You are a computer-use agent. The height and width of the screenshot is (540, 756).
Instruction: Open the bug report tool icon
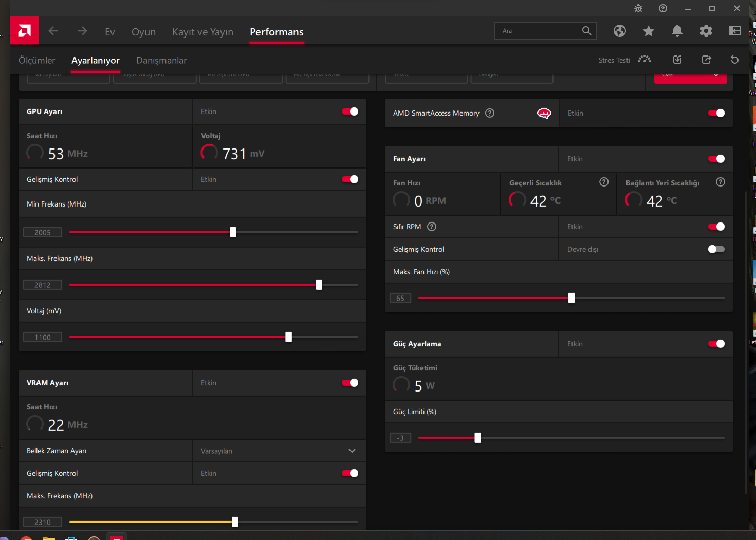click(638, 8)
